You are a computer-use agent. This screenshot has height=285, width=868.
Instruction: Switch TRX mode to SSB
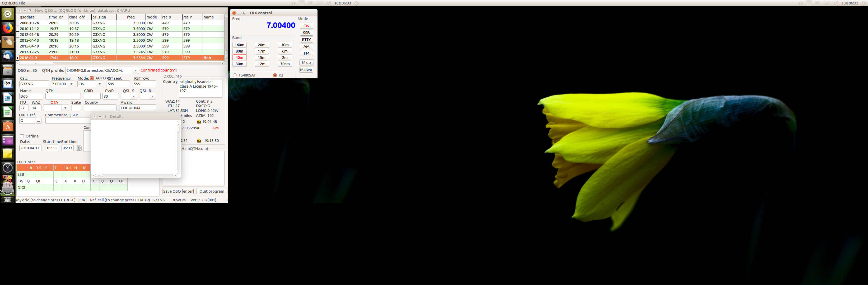306,33
